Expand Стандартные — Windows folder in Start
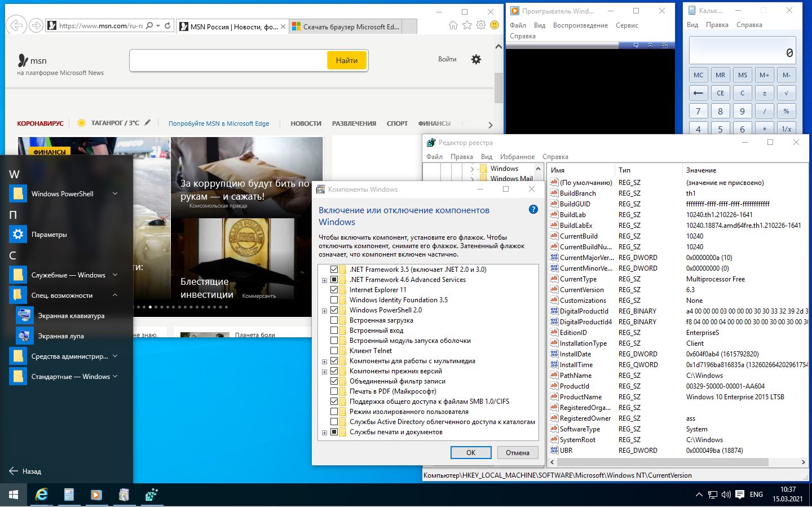This screenshot has height=507, width=812. pos(115,376)
